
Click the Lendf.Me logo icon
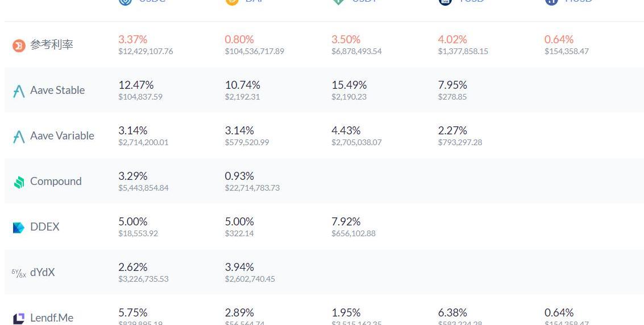19,319
